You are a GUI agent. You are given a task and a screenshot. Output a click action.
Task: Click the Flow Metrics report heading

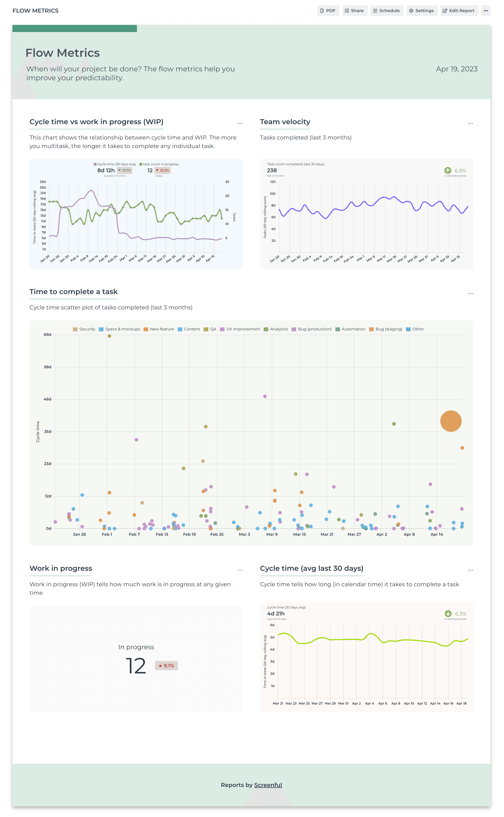point(63,53)
